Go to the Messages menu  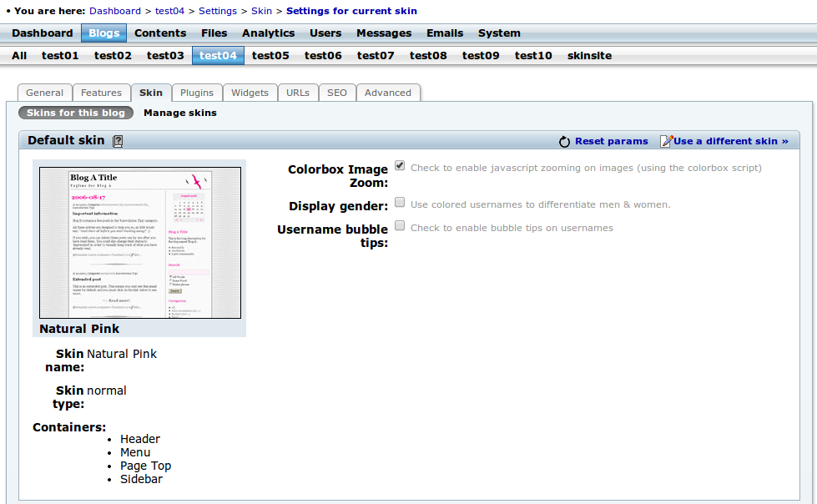coord(384,33)
